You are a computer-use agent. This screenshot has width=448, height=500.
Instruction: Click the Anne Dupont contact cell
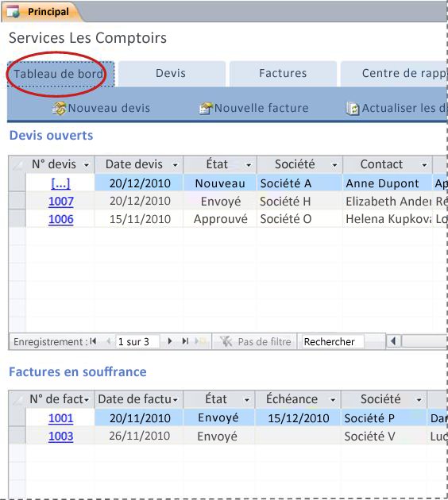(388, 183)
